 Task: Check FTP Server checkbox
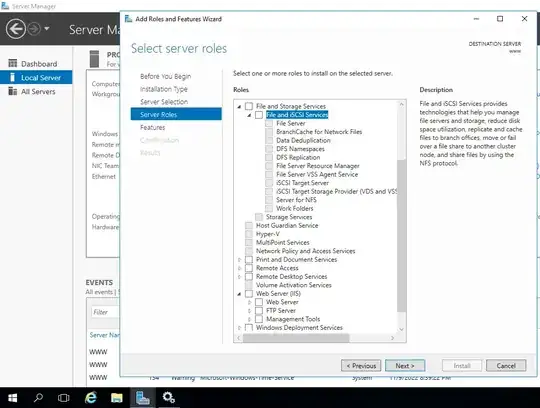(259, 311)
